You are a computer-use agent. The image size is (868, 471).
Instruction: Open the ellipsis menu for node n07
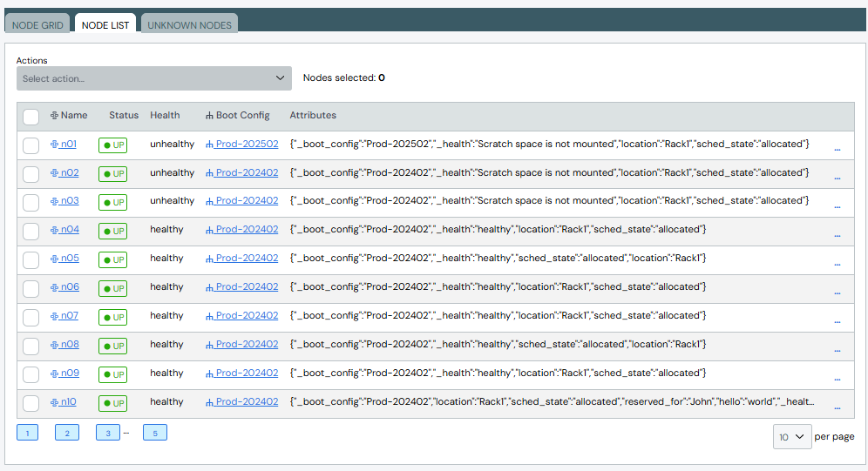tap(837, 321)
